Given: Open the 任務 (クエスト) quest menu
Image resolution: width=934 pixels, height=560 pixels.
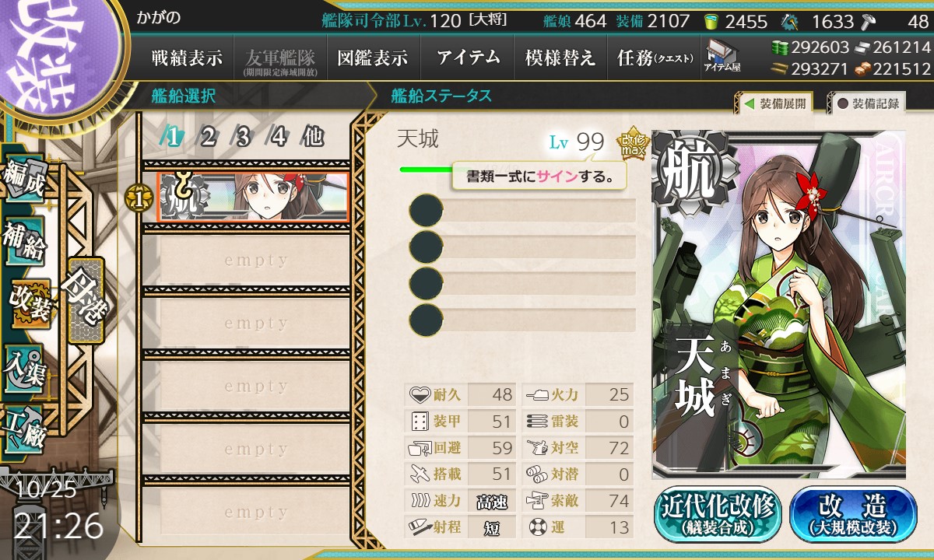Looking at the screenshot, I should pyautogui.click(x=655, y=58).
